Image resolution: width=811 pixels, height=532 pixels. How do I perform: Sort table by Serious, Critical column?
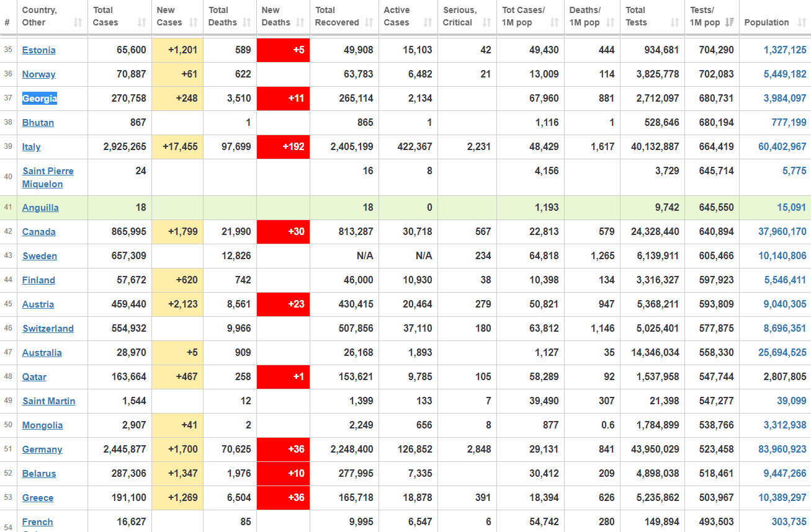tap(486, 22)
